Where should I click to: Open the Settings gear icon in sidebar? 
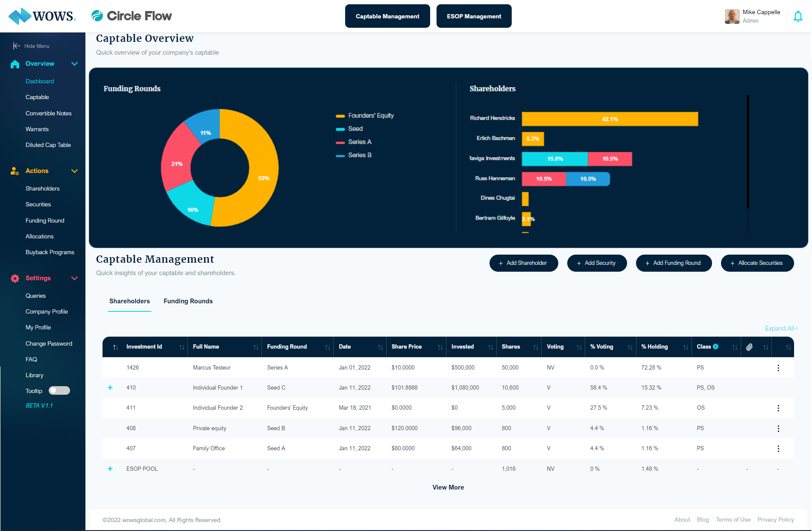point(15,278)
